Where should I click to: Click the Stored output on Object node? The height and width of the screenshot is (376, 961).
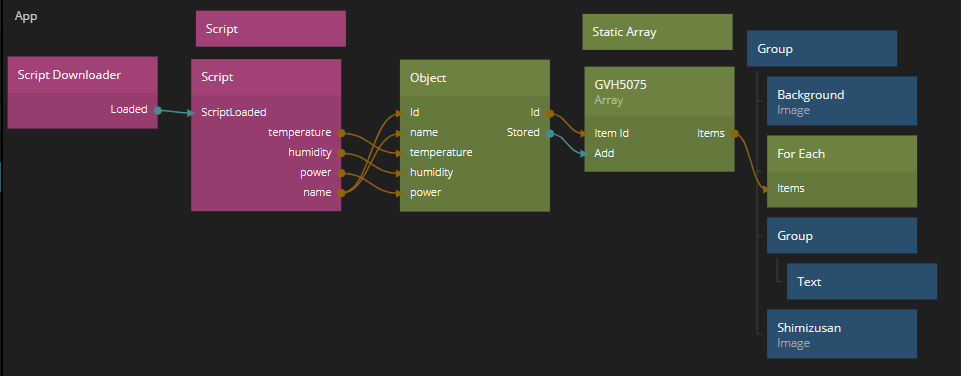click(x=550, y=133)
